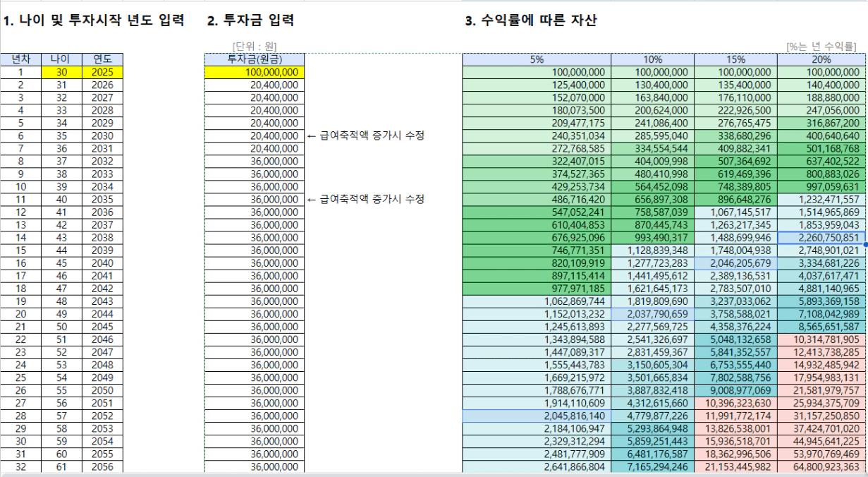Image resolution: width=868 pixels, height=477 pixels.
Task: Click the pink cell 10,314,781,905
Action: [821, 339]
